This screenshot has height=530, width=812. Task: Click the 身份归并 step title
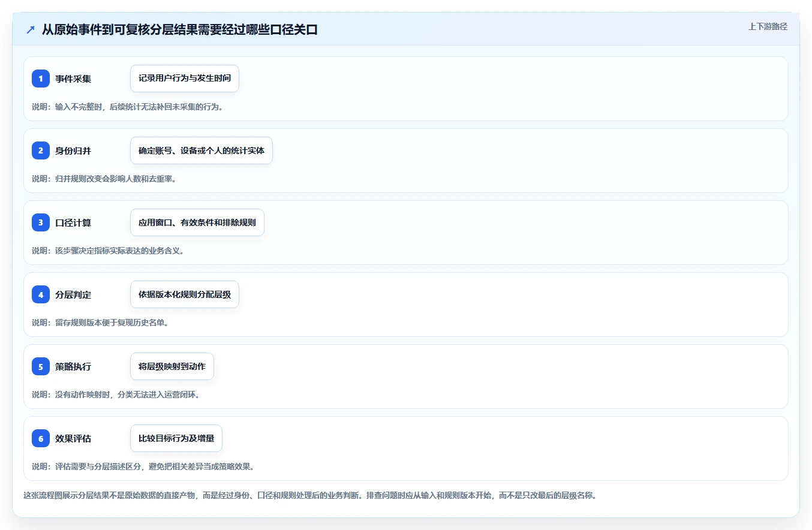[73, 150]
